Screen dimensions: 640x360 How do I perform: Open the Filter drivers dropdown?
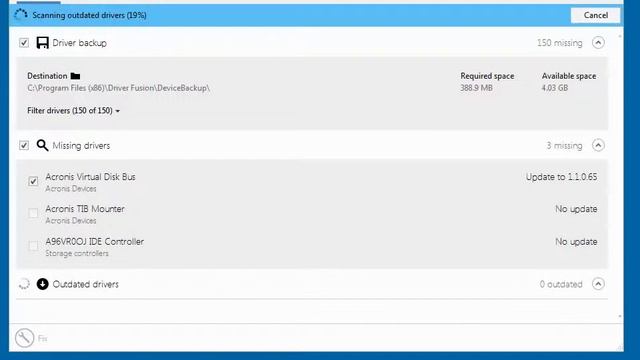(x=73, y=111)
